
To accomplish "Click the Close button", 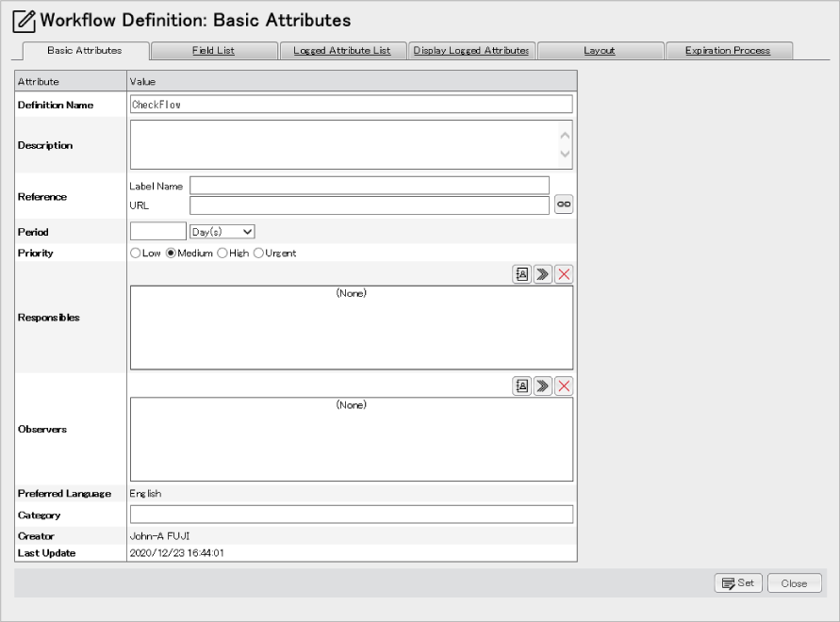I will tap(794, 583).
